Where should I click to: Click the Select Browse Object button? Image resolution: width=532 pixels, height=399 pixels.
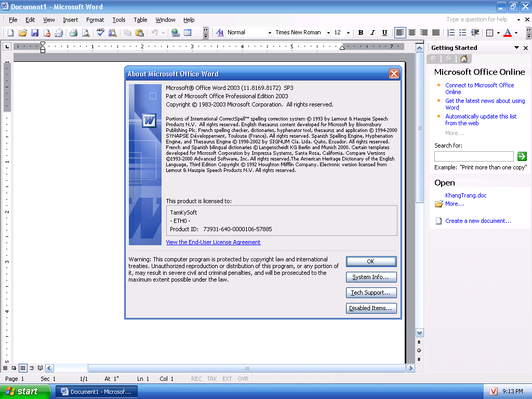pyautogui.click(x=419, y=351)
